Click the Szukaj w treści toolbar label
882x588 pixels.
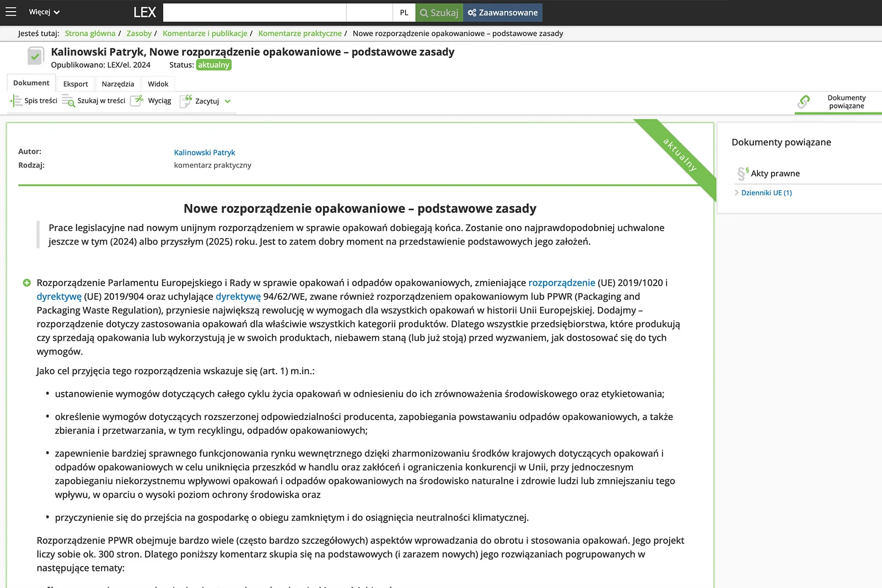click(x=101, y=101)
